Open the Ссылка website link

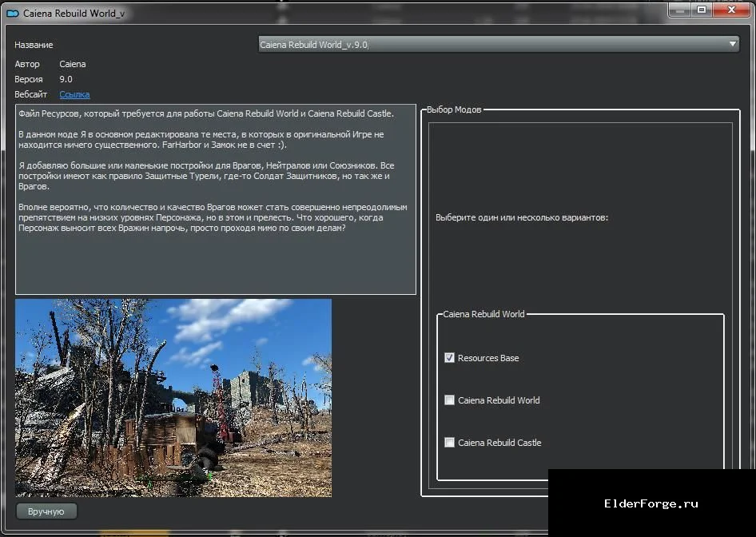coord(74,94)
